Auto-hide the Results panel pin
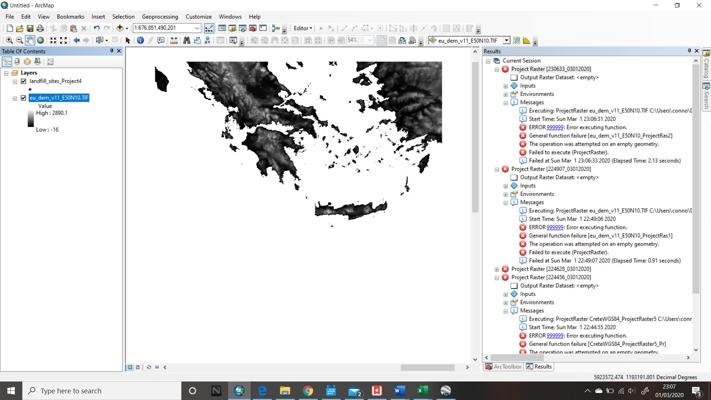 pyautogui.click(x=689, y=51)
